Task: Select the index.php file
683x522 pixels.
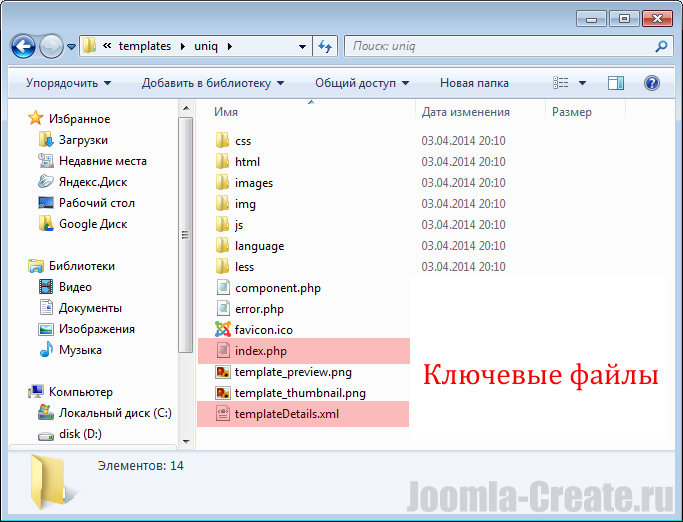Action: (260, 351)
